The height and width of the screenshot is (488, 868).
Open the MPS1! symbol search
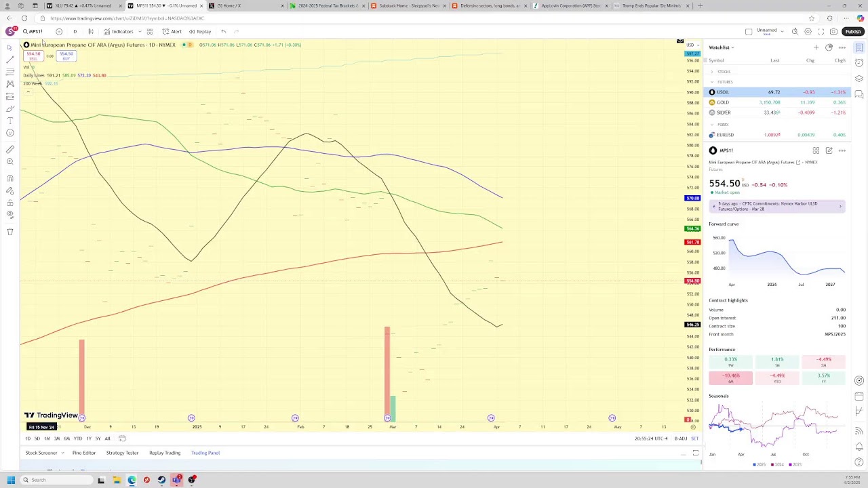coord(33,31)
